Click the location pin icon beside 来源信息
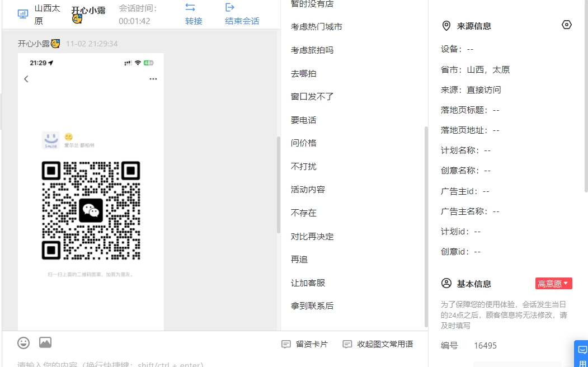 [x=446, y=26]
